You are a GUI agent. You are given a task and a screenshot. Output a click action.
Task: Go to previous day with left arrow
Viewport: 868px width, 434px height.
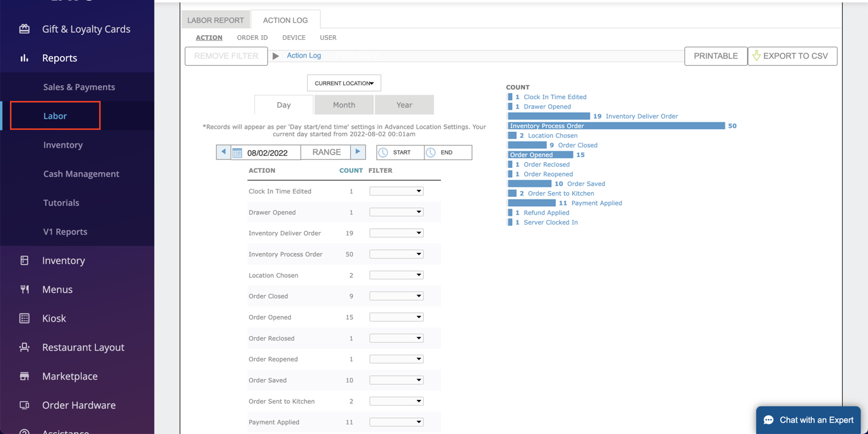point(223,152)
